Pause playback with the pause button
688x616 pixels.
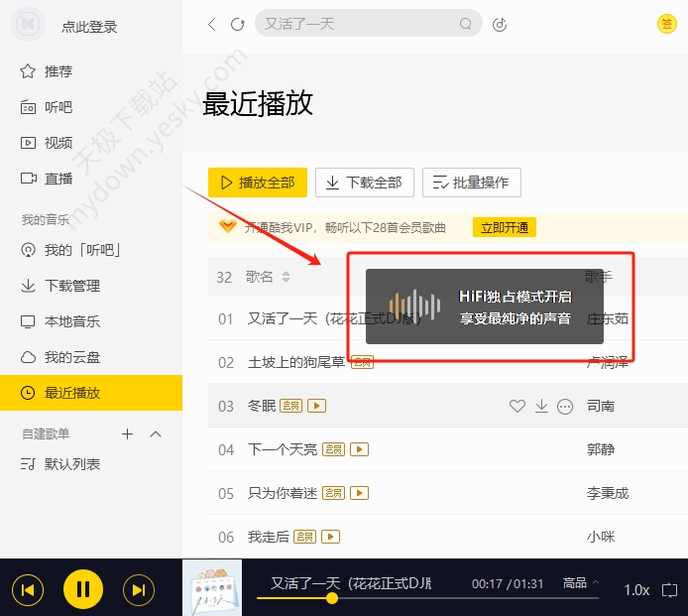pos(83,589)
